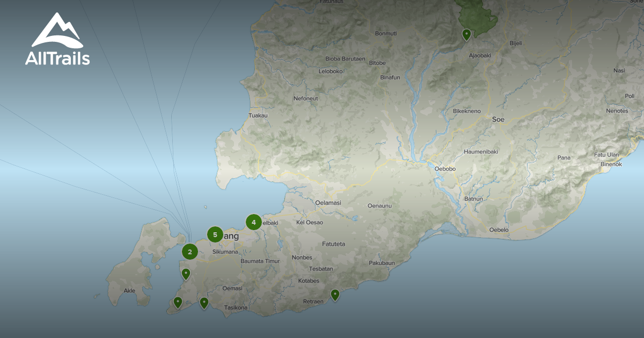Click the Soe town label
This screenshot has height=338, width=644.
click(498, 119)
